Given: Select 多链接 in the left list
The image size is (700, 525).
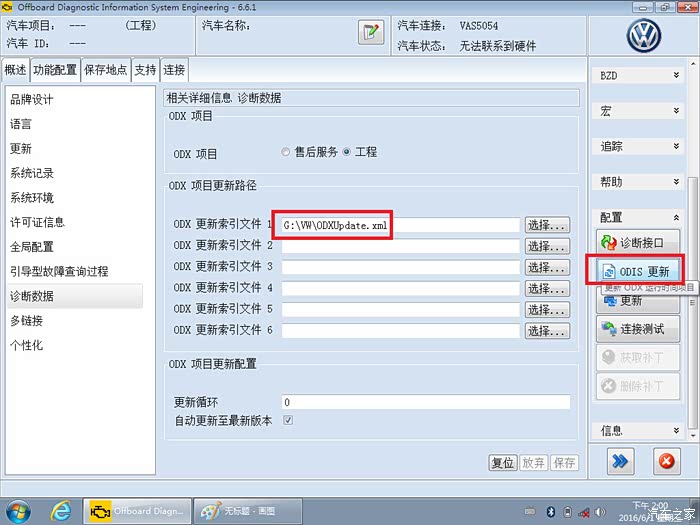Looking at the screenshot, I should point(75,320).
